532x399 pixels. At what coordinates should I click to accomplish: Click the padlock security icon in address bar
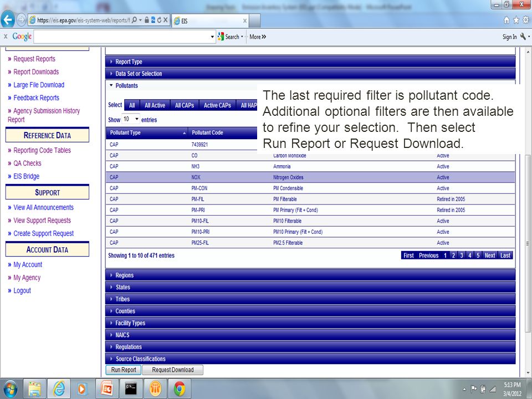click(x=146, y=20)
